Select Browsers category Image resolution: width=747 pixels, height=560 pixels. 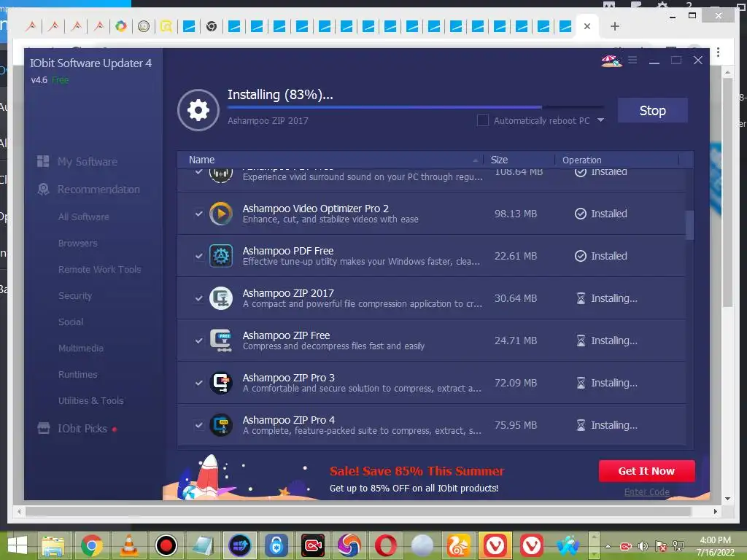[77, 243]
